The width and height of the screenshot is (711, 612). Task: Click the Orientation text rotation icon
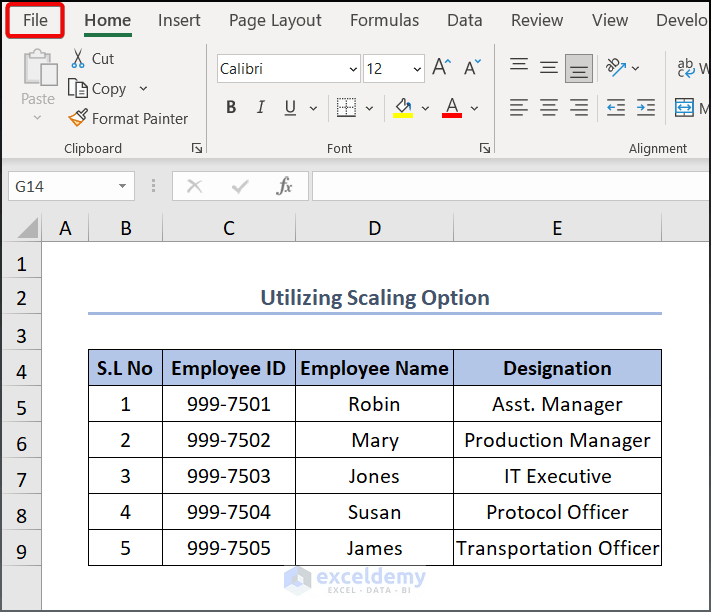click(x=616, y=68)
